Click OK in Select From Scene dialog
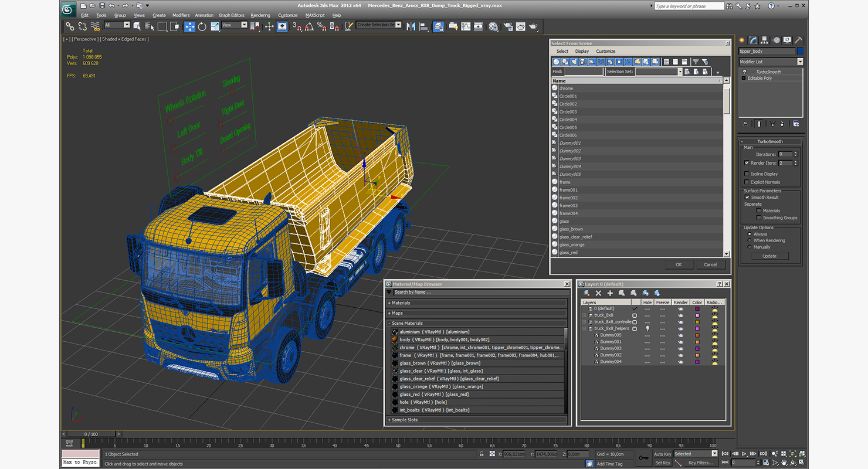The image size is (868, 469). click(x=679, y=264)
